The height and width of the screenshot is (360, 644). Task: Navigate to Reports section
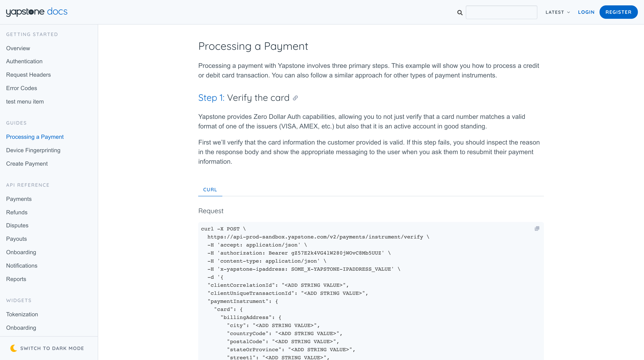[16, 279]
